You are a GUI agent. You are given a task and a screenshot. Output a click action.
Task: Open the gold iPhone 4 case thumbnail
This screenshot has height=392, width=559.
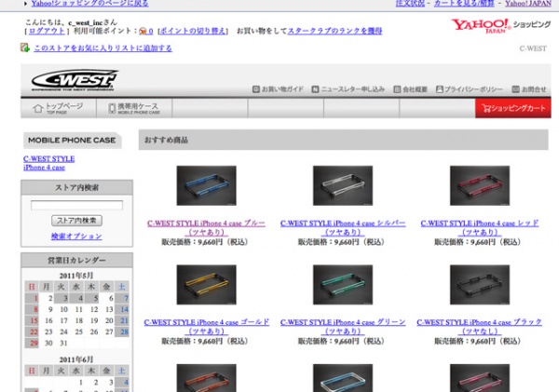(207, 284)
